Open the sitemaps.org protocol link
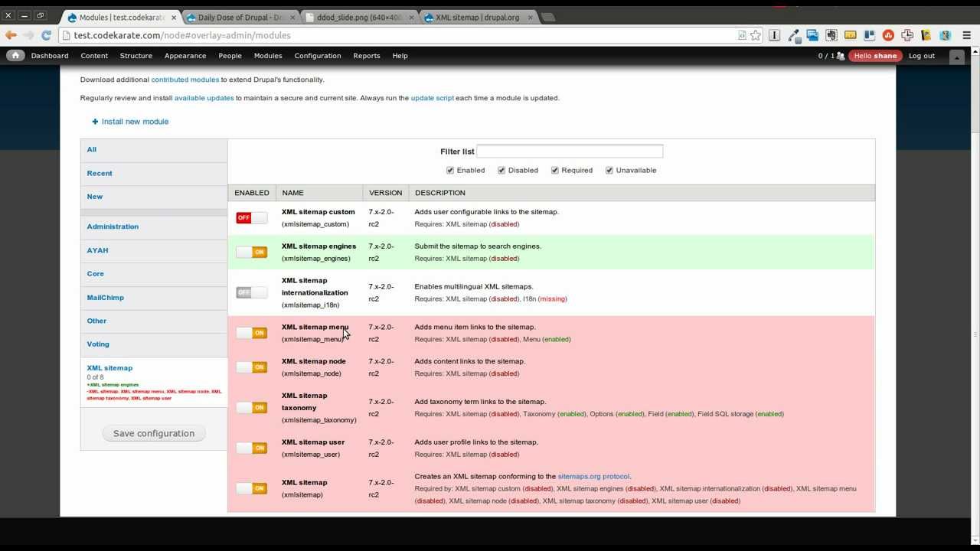 tap(593, 477)
